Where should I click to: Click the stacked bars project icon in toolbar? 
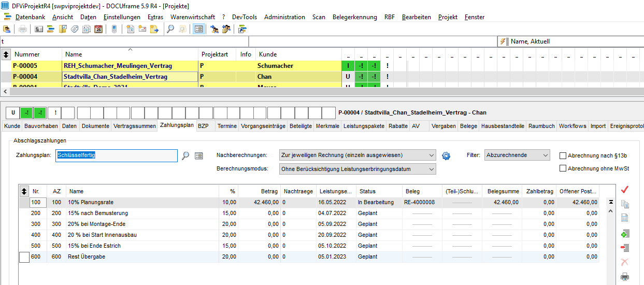pos(51,29)
